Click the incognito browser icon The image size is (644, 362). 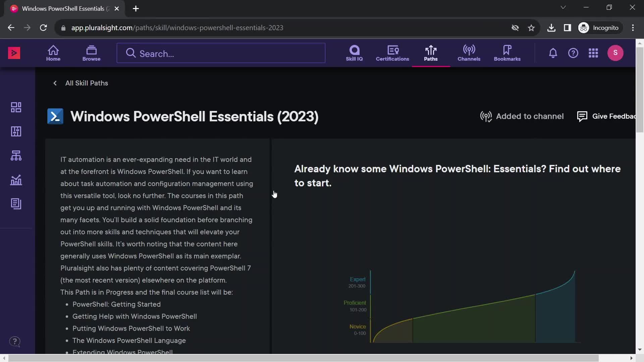coord(584,28)
